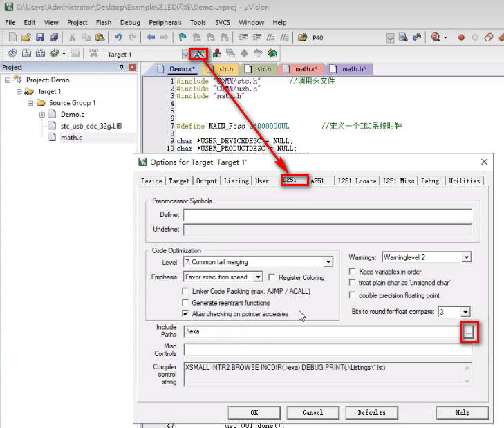Screen dimensions: 504x428
Task: Cut selection using scissors icon
Action: (72, 37)
